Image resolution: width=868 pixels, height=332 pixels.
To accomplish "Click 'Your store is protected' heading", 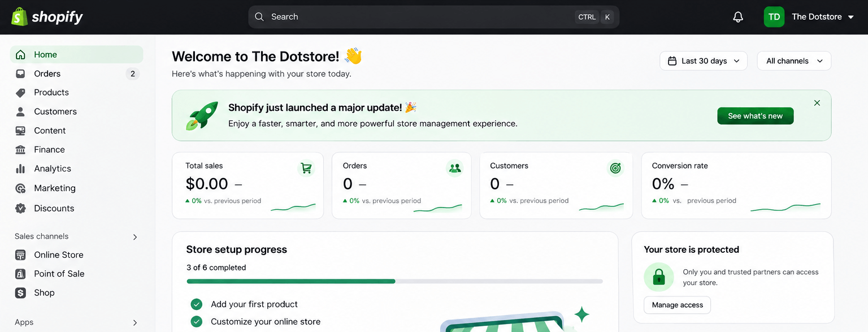I will click(x=692, y=249).
